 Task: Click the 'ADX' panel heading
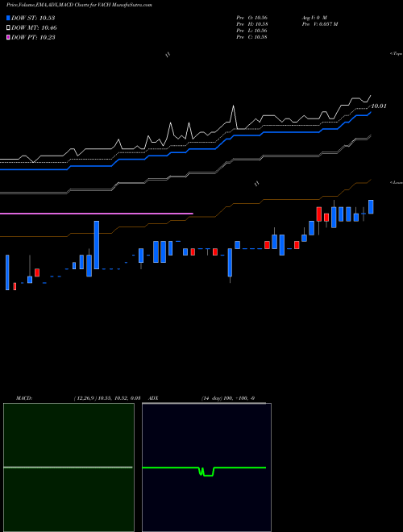(x=154, y=398)
